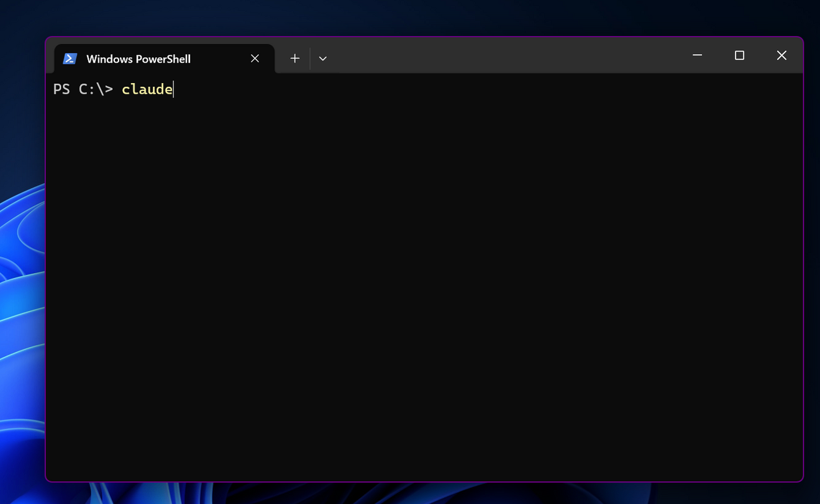
Task: Click the typed 'claude' command text
Action: (147, 89)
